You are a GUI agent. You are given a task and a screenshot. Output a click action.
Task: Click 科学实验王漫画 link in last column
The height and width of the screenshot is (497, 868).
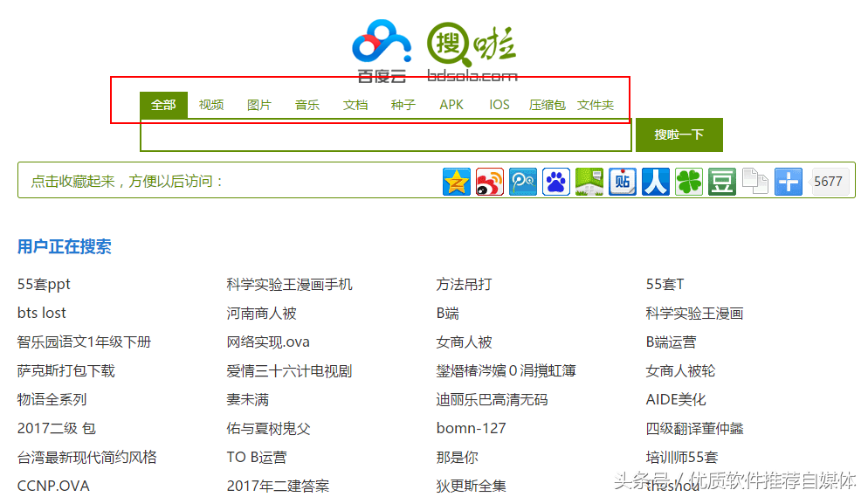[694, 314]
